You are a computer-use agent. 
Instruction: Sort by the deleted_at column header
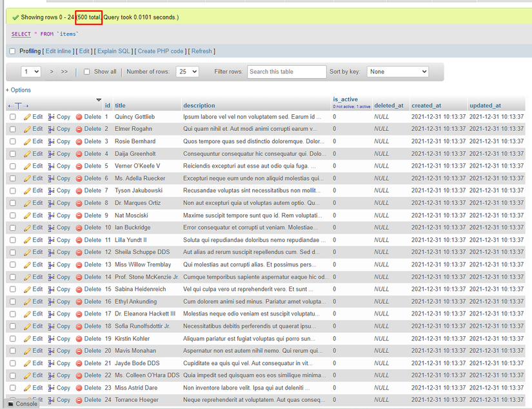coord(389,106)
